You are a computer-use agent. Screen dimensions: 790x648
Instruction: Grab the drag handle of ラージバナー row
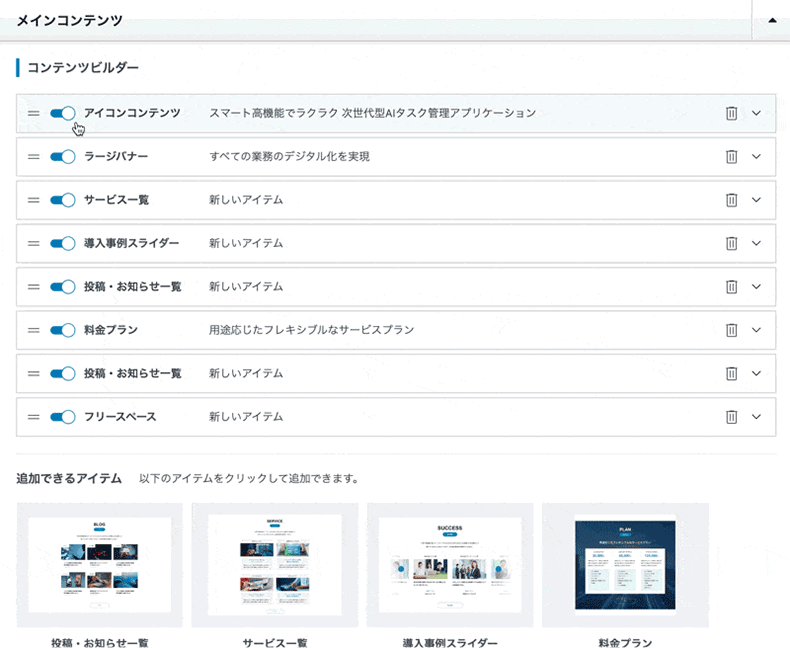34,157
